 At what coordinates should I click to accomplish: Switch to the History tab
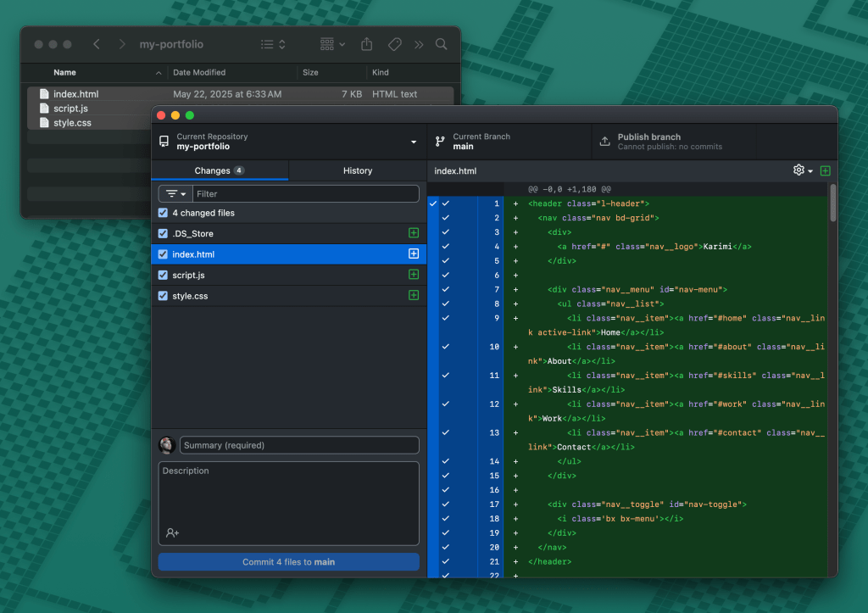click(x=356, y=170)
